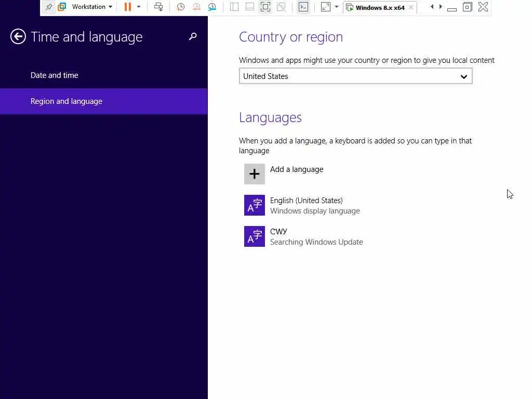Image resolution: width=532 pixels, height=399 pixels.
Task: Go to previous tab with left arrow
Action: [x=432, y=7]
